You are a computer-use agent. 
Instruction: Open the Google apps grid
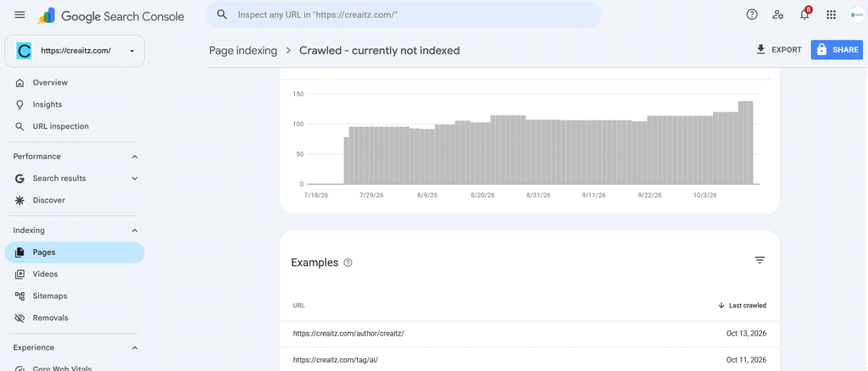[x=831, y=15]
